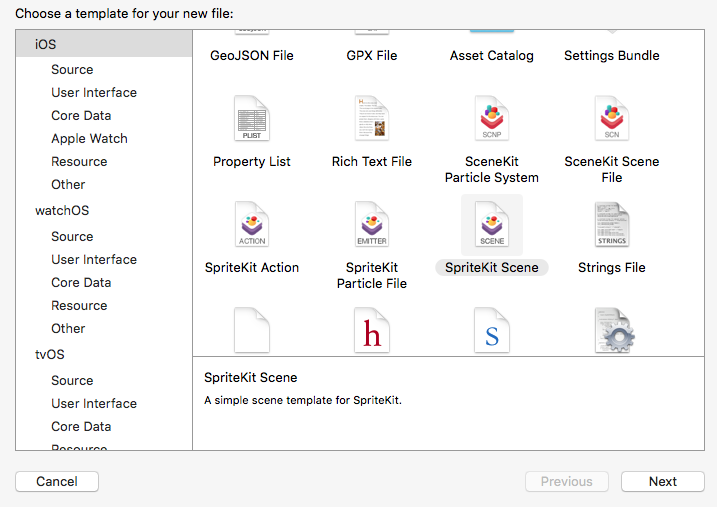Select the watchOS platform category

(62, 210)
